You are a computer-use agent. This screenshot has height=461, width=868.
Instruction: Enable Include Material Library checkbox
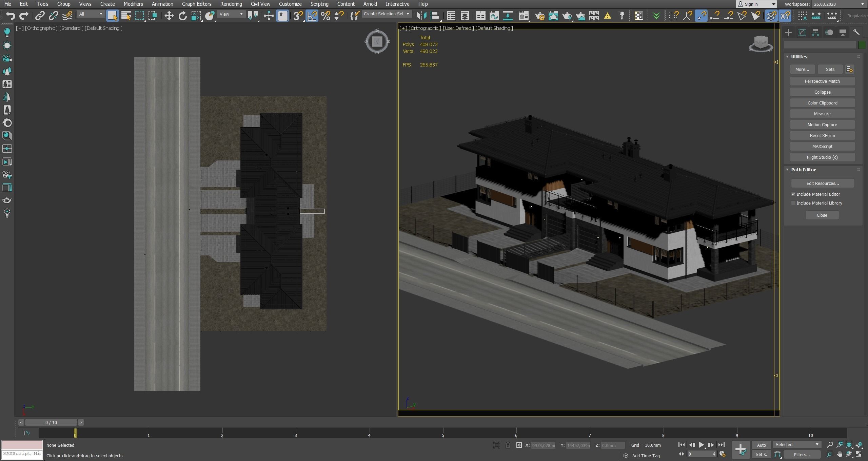tap(793, 203)
